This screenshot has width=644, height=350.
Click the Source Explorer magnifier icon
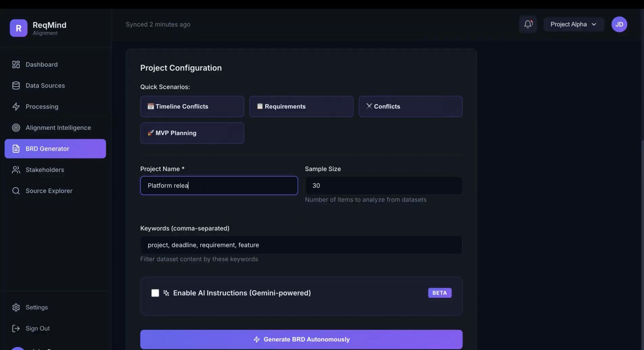tap(16, 191)
